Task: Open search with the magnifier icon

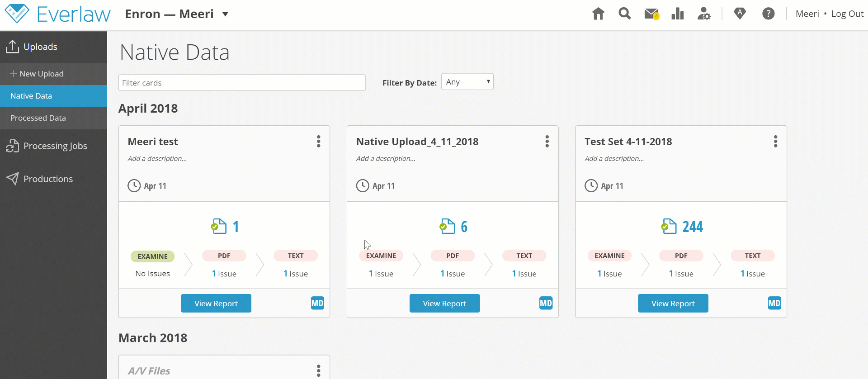Action: [x=625, y=14]
